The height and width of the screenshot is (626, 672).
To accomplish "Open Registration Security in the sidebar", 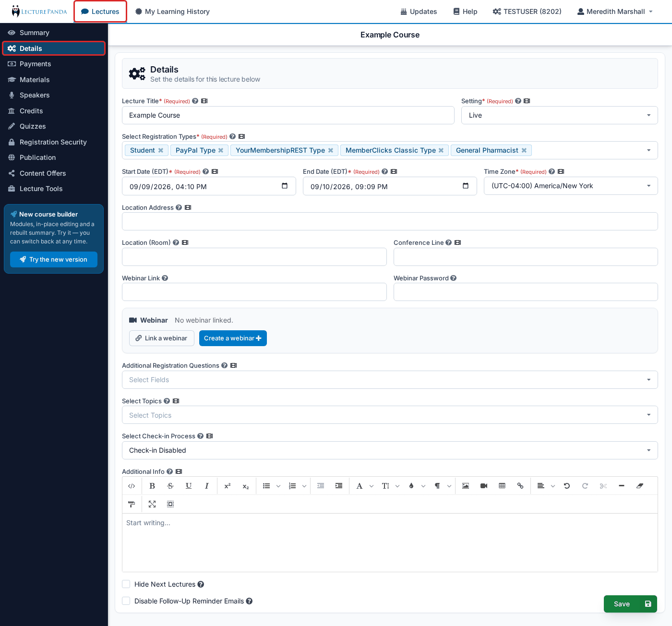I will pos(54,142).
